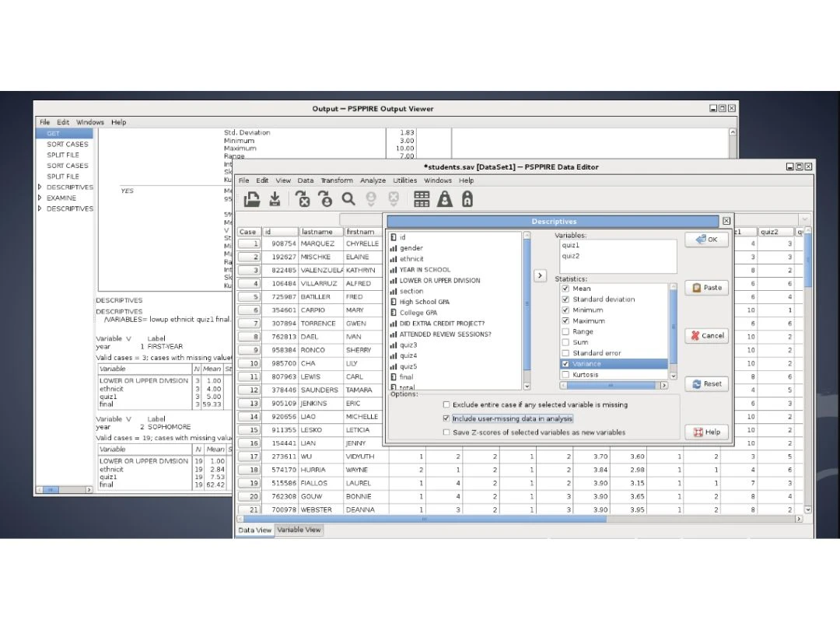Click the bar-chart icon beside gender
Screen dimensions: 840x630
394,248
